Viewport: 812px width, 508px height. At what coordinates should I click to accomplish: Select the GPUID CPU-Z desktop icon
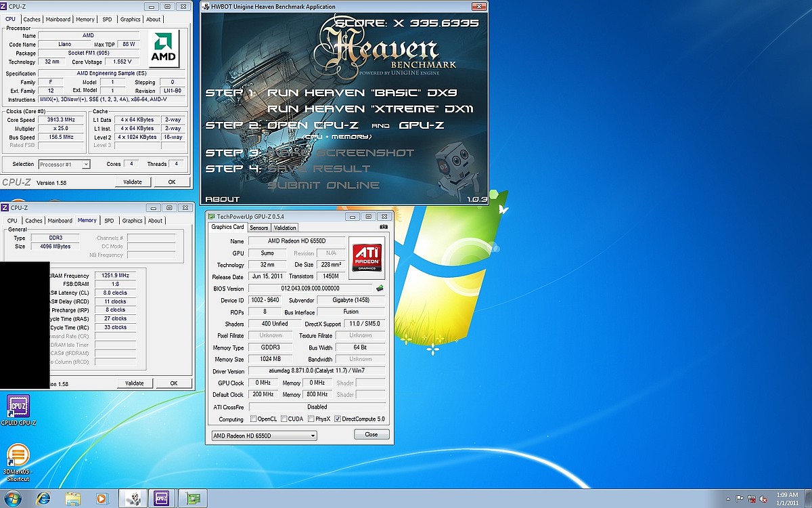pos(18,411)
